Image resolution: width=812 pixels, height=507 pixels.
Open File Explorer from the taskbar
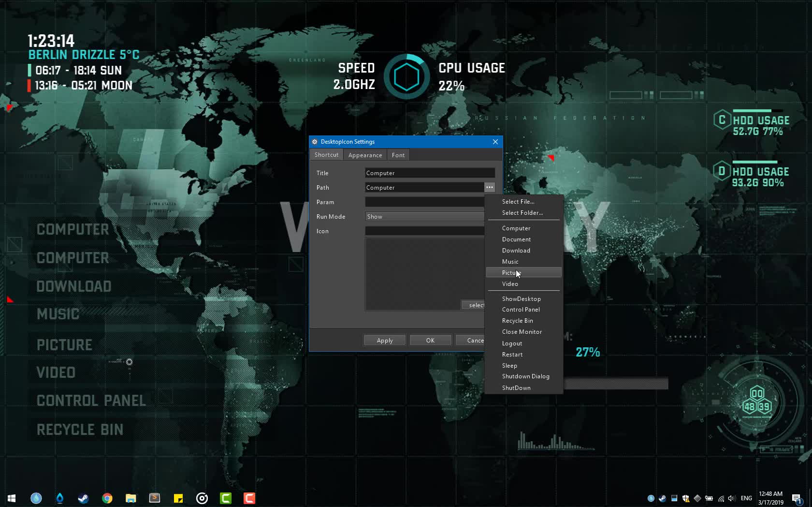tap(131, 498)
